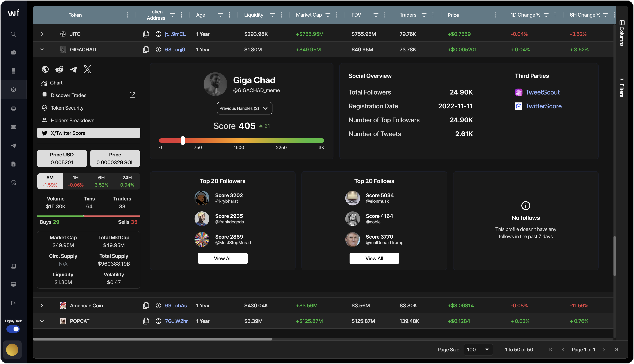Open Discover Trades in new window
The height and width of the screenshot is (364, 634).
coord(132,95)
